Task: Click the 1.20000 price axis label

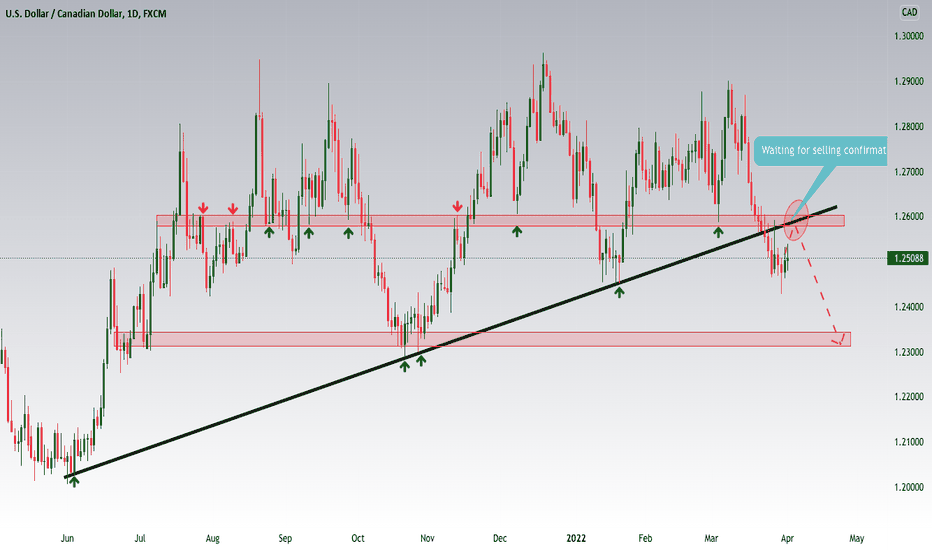Action: click(909, 487)
